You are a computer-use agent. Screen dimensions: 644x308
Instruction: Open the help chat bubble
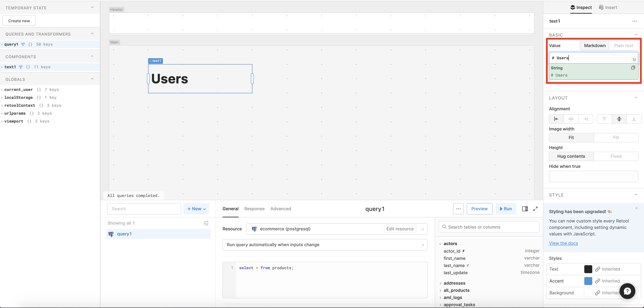pyautogui.click(x=627, y=291)
